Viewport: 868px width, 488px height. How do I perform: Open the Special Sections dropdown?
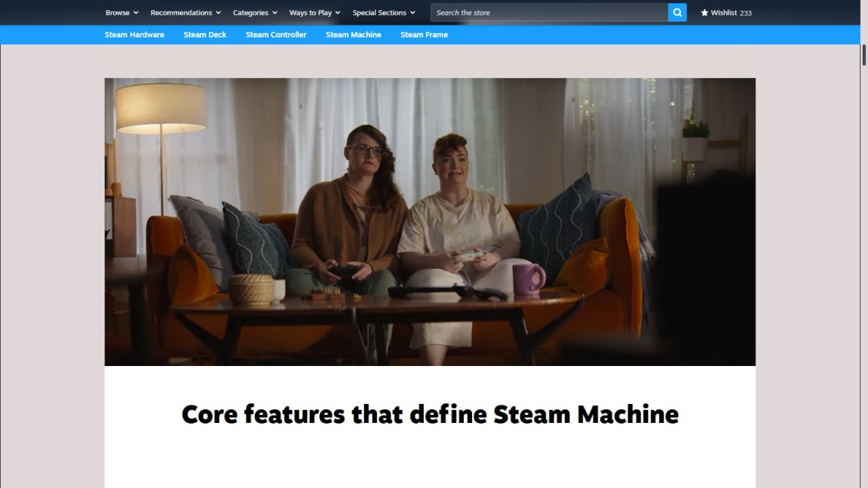(384, 12)
